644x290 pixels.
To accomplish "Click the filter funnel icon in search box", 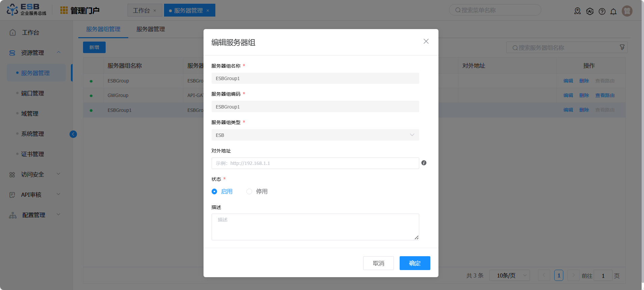I will [622, 47].
